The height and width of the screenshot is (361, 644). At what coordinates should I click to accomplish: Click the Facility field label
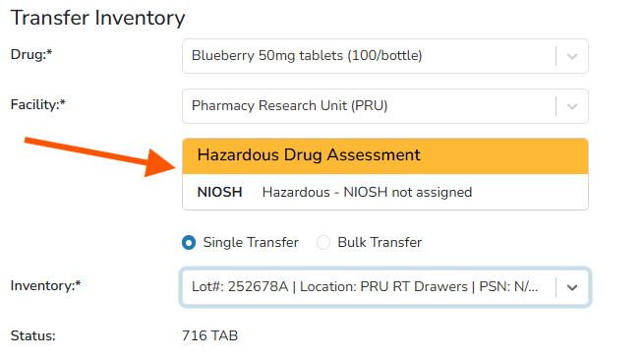click(x=37, y=104)
